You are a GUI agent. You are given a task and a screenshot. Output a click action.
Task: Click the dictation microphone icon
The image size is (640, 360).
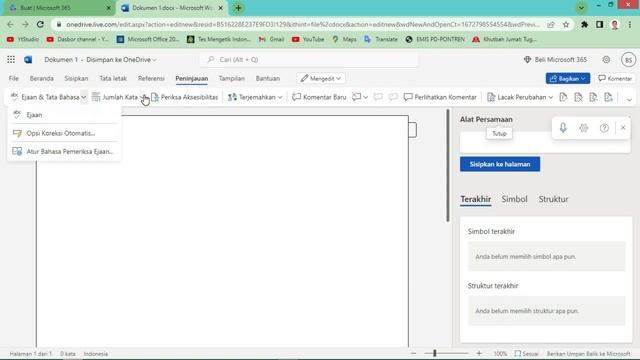563,128
